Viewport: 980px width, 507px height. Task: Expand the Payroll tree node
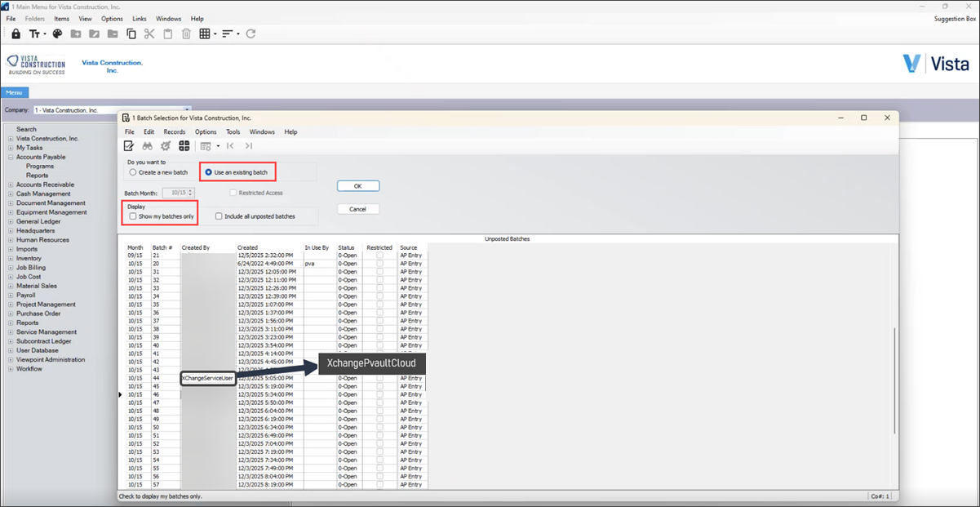point(11,295)
